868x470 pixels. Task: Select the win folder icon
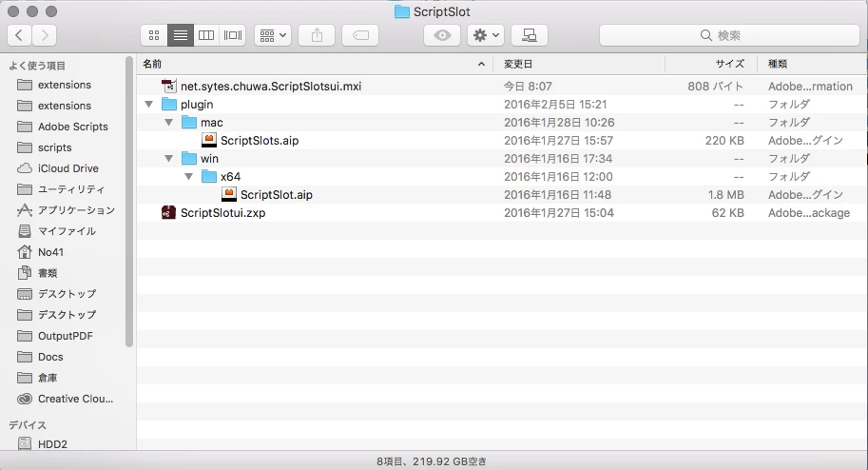pos(189,159)
